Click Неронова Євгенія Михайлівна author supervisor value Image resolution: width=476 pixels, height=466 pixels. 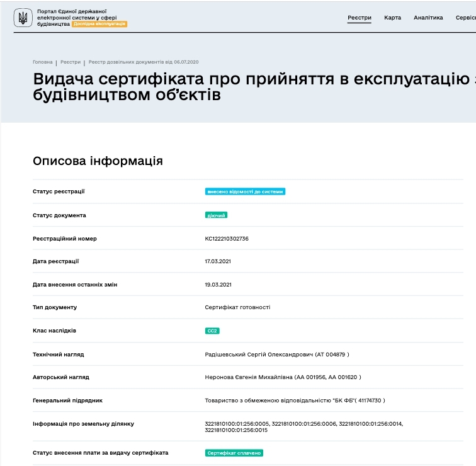point(283,377)
